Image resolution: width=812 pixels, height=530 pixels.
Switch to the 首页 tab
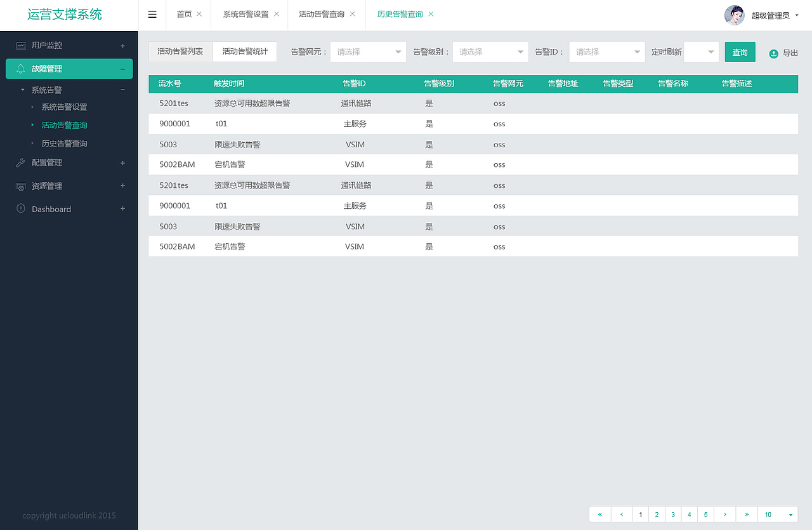pos(183,14)
